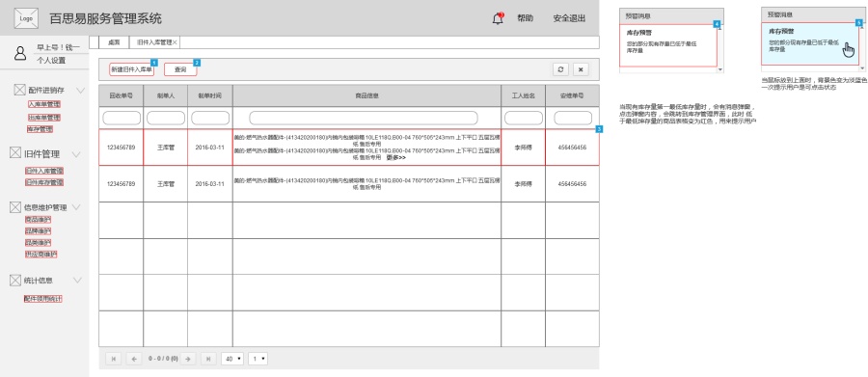Click the 商品信息 column header
This screenshot has width=868, height=377.
coord(366,95)
